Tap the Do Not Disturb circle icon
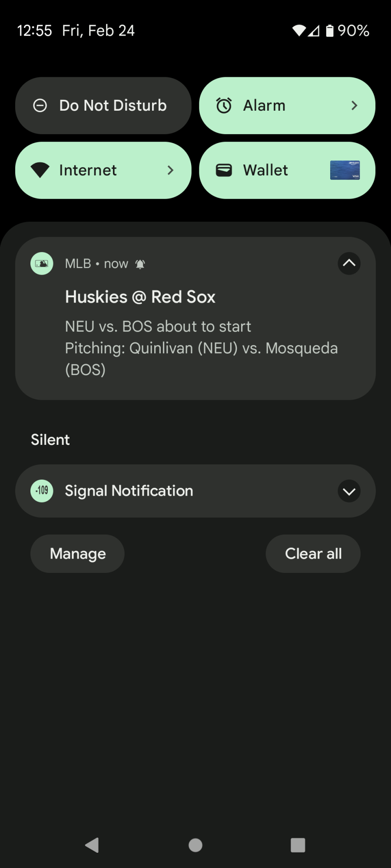This screenshot has height=868, width=391. coord(40,105)
